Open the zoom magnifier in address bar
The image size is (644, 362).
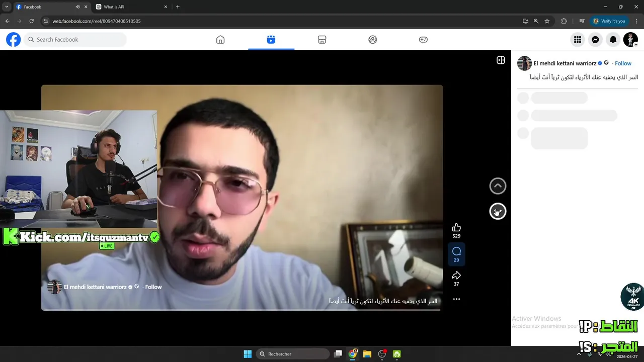click(536, 21)
